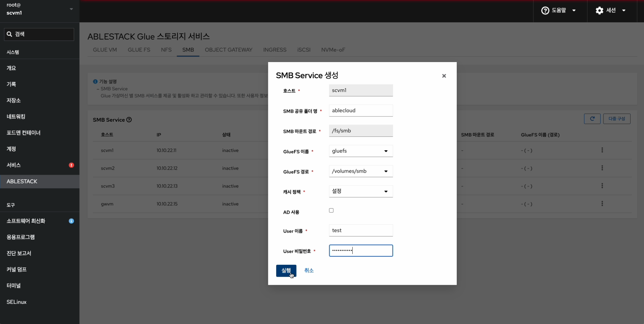
Task: Switch to the NFS tab
Action: click(x=166, y=50)
